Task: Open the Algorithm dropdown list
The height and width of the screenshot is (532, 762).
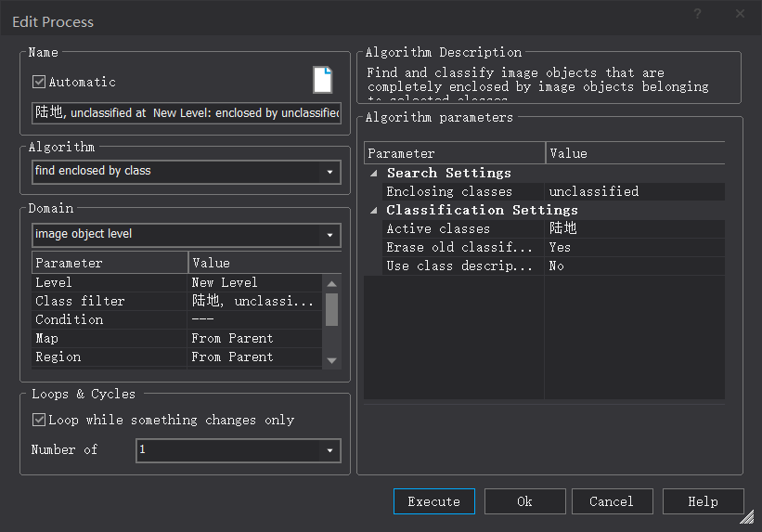Action: coord(330,172)
